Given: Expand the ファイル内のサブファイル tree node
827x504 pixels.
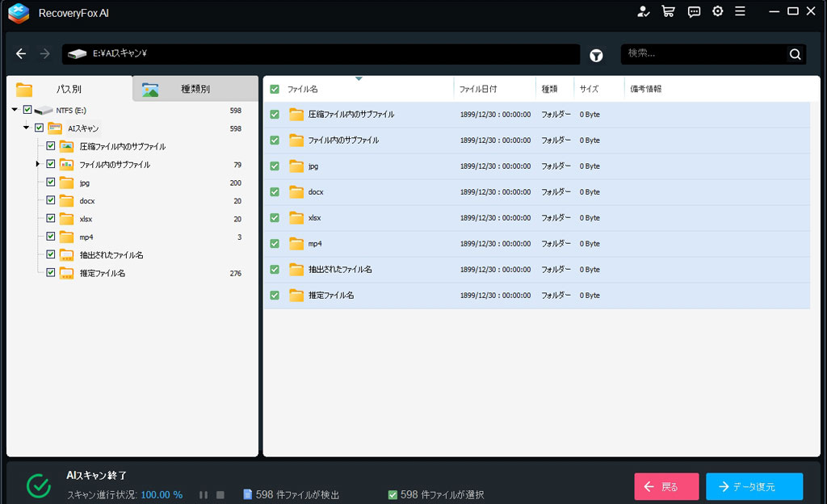Looking at the screenshot, I should point(38,164).
